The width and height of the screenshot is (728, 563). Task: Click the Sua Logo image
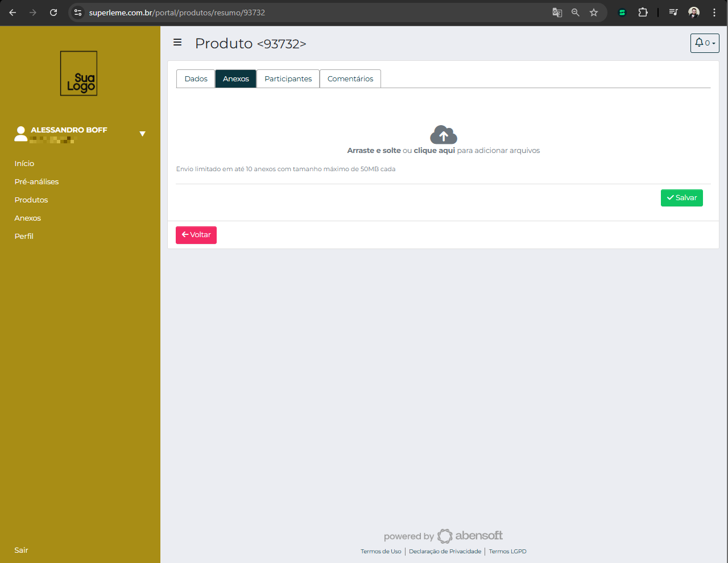[x=79, y=73]
